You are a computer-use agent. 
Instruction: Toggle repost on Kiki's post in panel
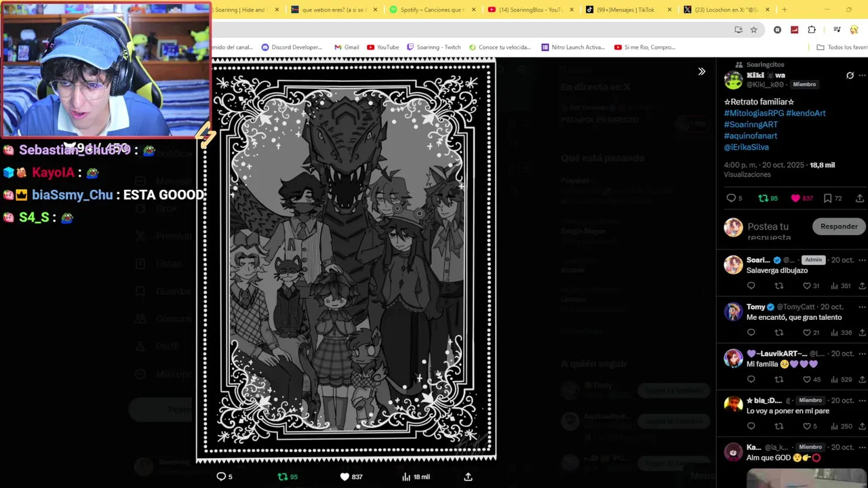[x=763, y=198]
